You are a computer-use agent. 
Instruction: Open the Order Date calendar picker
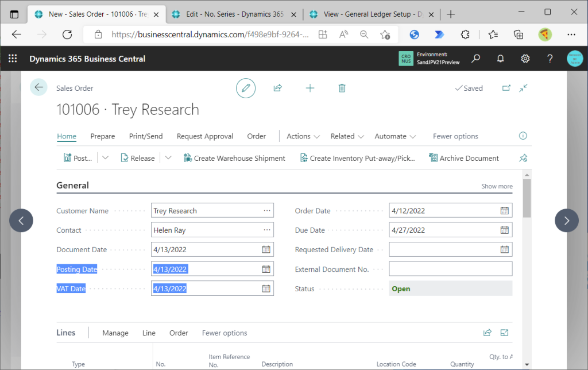tap(505, 210)
